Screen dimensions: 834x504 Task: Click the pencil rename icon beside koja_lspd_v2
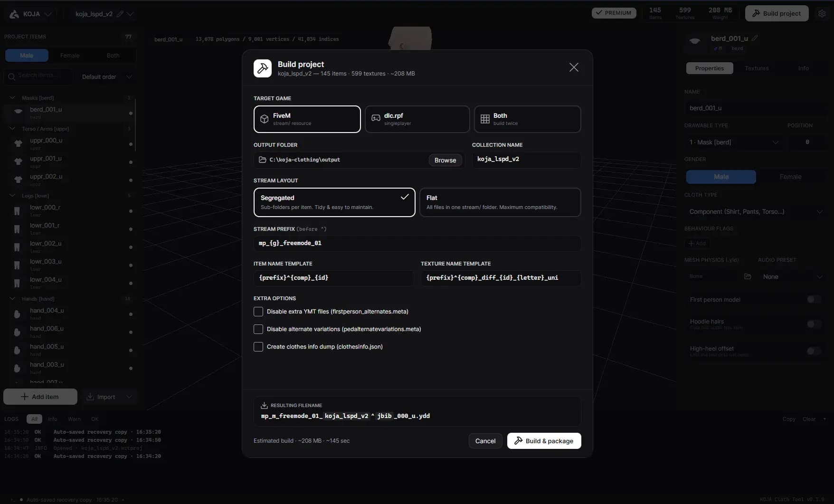click(120, 14)
